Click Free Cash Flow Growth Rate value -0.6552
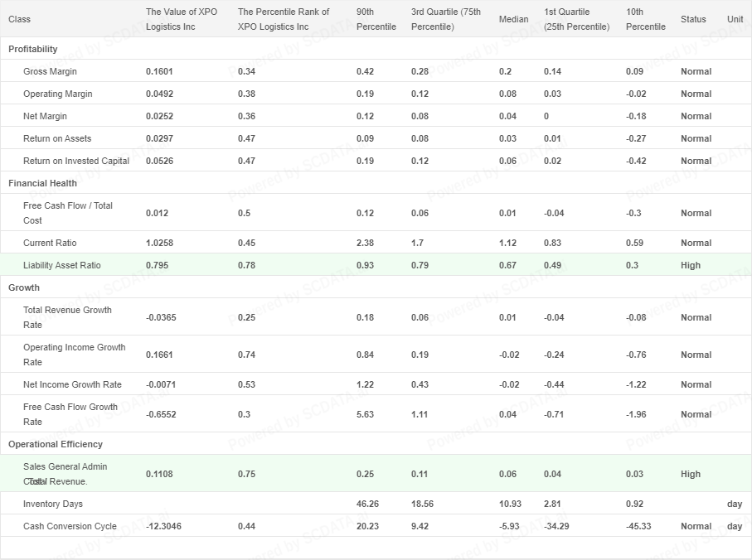The height and width of the screenshot is (560, 752). pos(161,414)
